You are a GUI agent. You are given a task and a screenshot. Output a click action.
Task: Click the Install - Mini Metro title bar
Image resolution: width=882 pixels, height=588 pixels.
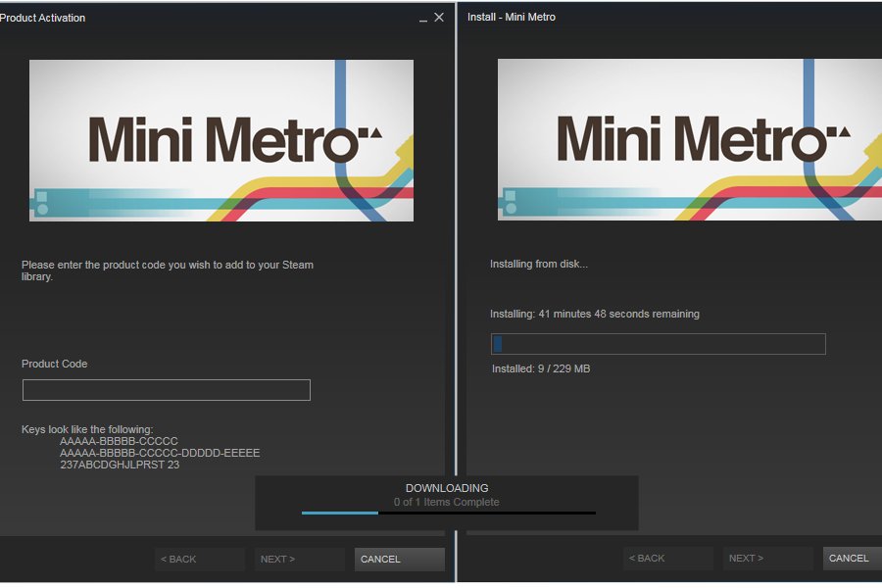point(666,18)
